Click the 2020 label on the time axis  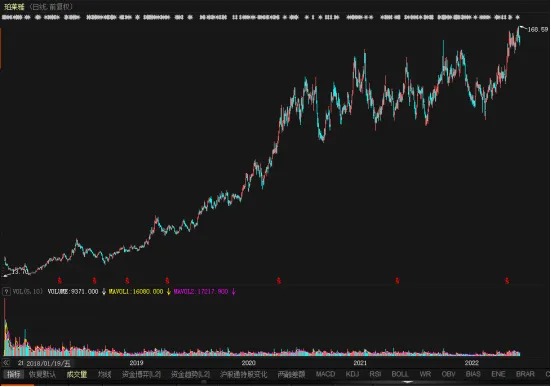point(248,363)
